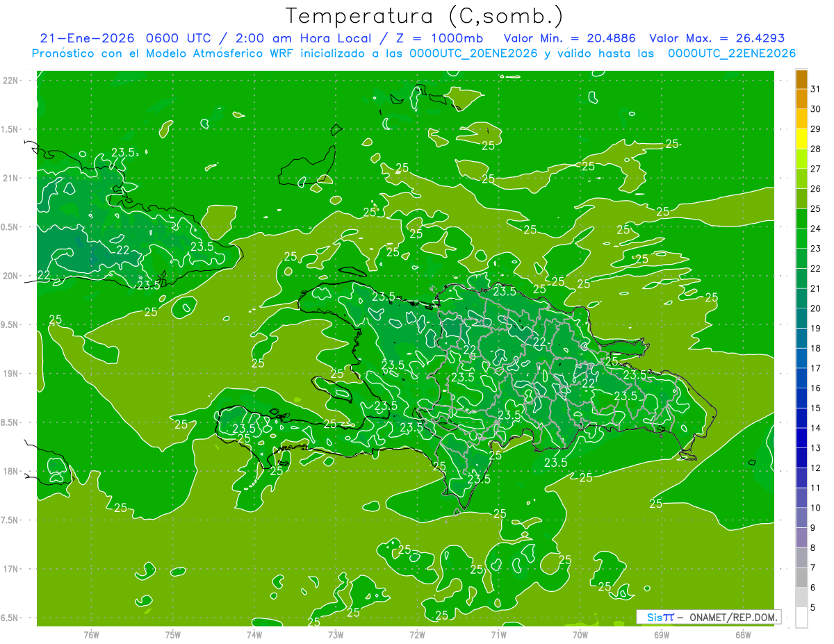The width and height of the screenshot is (834, 644).
Task: Click the "18" value on the color scale
Action: coord(815,348)
